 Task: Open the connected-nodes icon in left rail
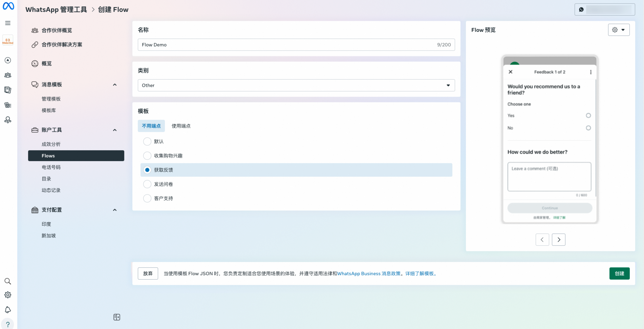coord(8,120)
